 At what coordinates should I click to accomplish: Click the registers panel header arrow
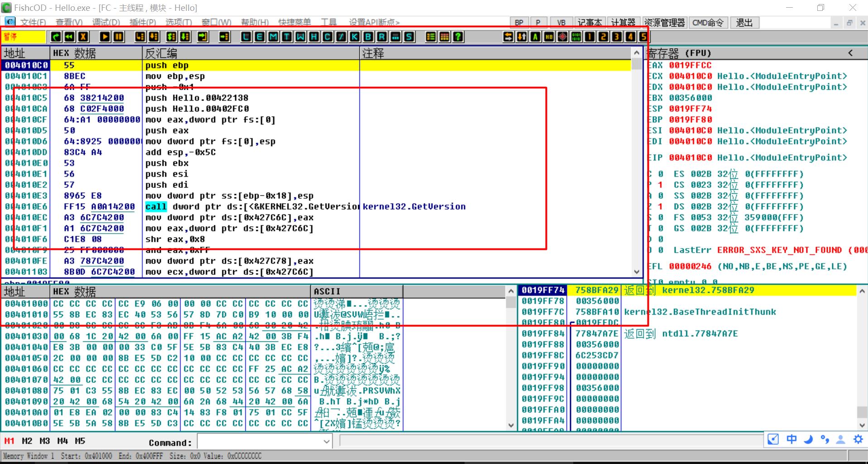coord(850,53)
